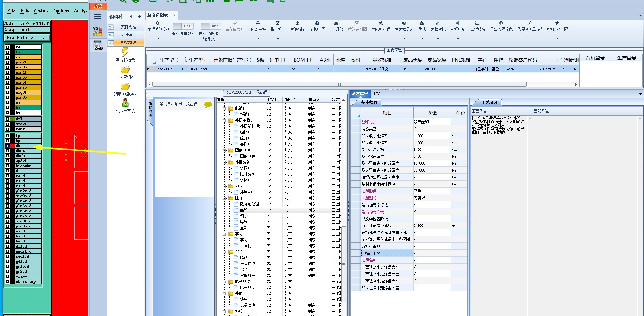This screenshot has height=316, width=644.
Task: Click the 生成MI流程 gears icon
Action: 380,23
